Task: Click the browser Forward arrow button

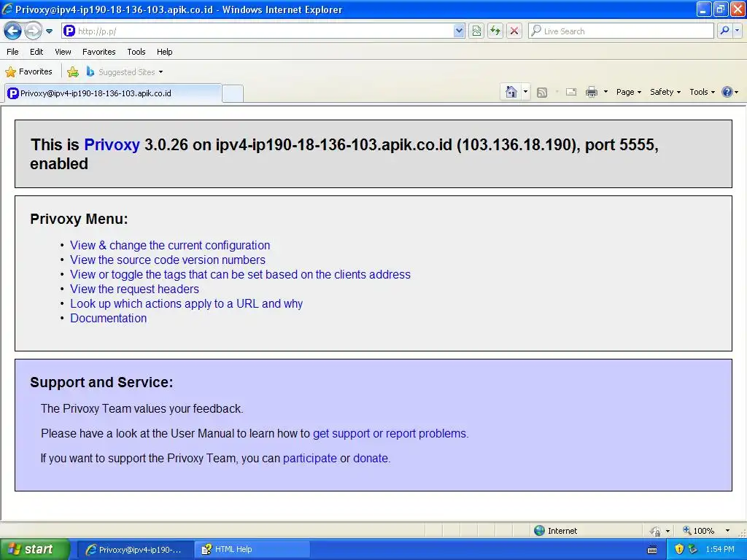Action: coord(33,31)
